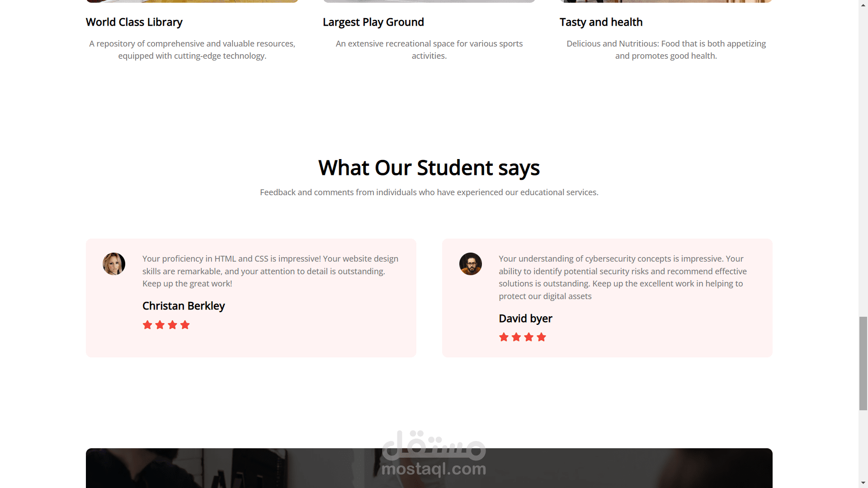Click Christan Berkley's avatar photo

114,264
